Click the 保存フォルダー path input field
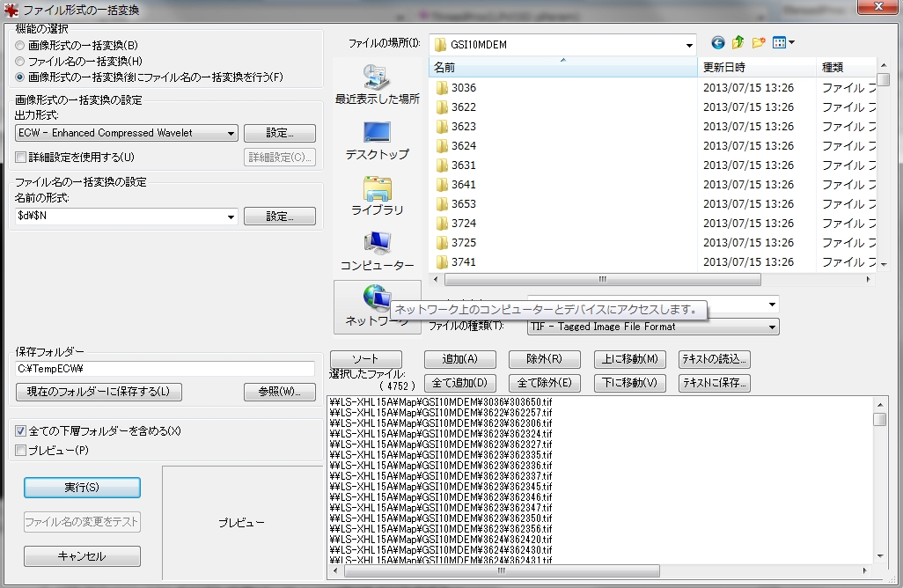Image resolution: width=903 pixels, height=588 pixels. click(x=165, y=369)
